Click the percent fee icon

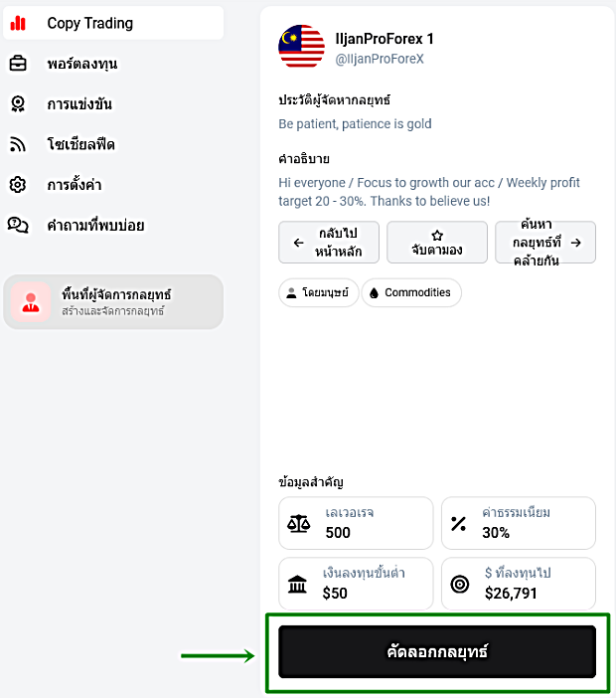tap(458, 523)
